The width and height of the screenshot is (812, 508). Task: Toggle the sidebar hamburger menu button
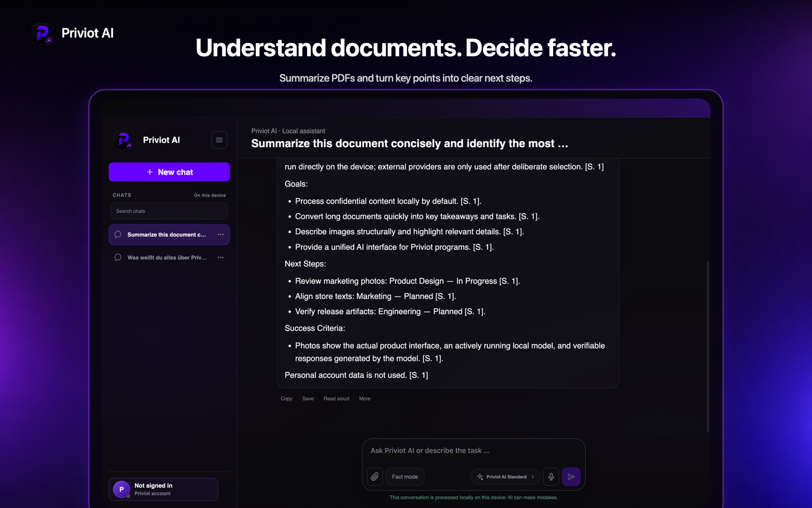(x=219, y=140)
